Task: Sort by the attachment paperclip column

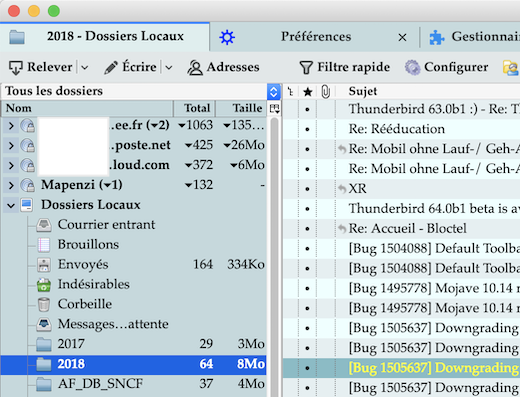Action: click(325, 92)
